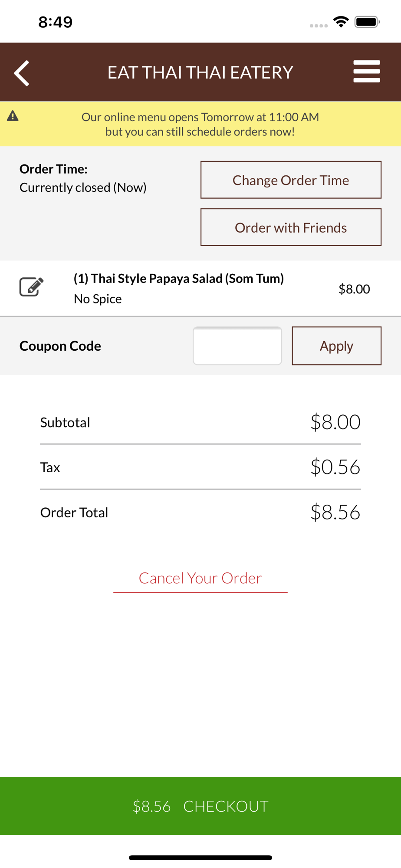Tap the green $8.56 Checkout button
Viewport: 401px width, 868px height.
[x=200, y=806]
